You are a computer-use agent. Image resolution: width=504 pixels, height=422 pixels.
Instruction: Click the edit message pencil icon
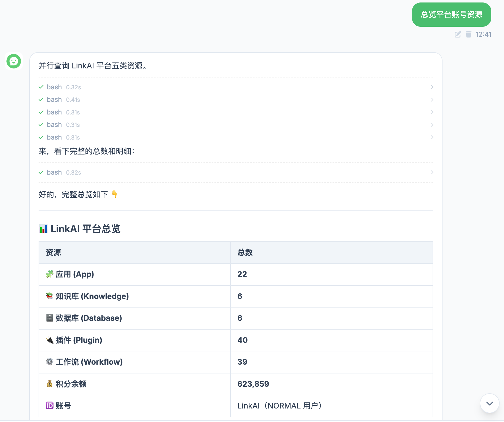(458, 34)
